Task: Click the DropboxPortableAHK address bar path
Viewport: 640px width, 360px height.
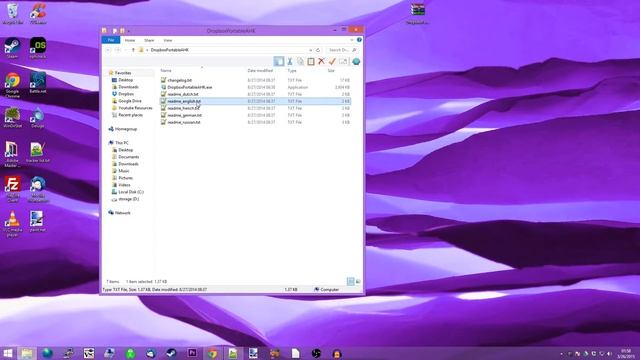Action: (169, 50)
